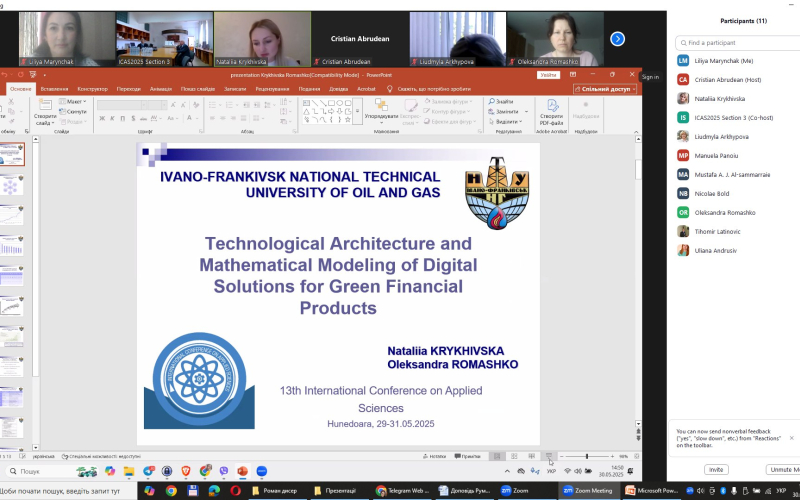This screenshot has height=500, width=800.
Task: Click the Find a participant search field
Action: tap(738, 43)
